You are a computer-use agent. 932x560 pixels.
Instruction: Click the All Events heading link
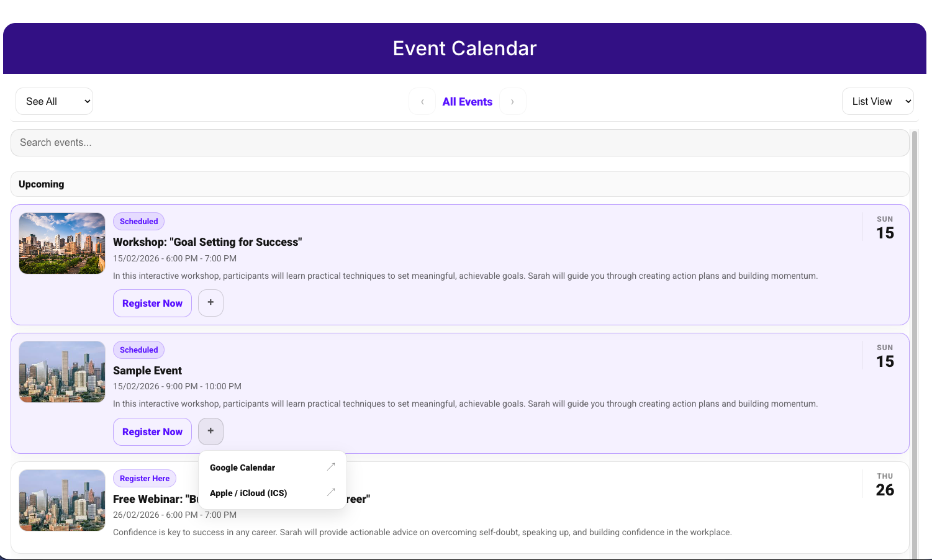click(x=467, y=102)
